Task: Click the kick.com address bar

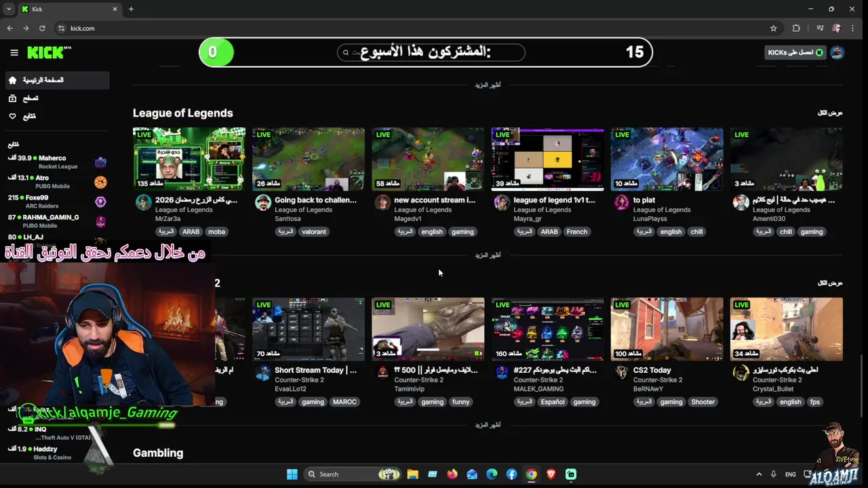Action: [414, 28]
